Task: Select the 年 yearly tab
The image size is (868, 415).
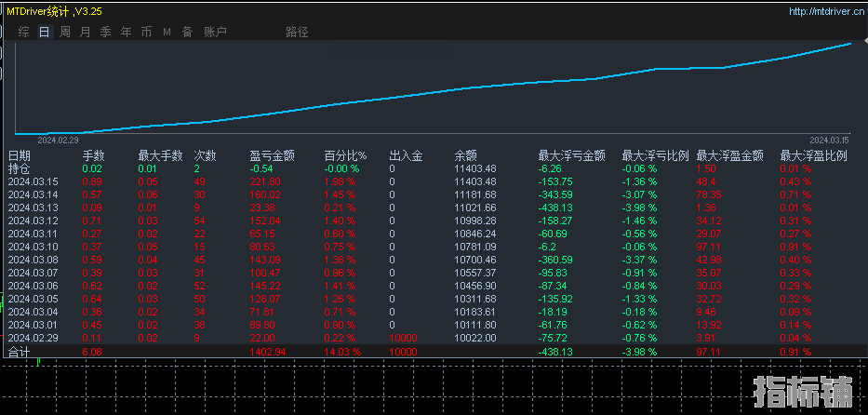Action: pos(127,32)
